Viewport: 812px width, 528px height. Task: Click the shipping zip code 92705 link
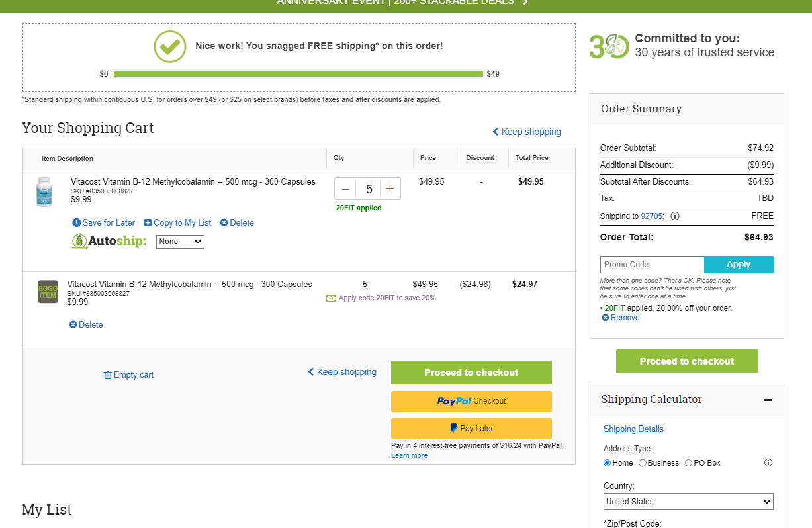652,216
